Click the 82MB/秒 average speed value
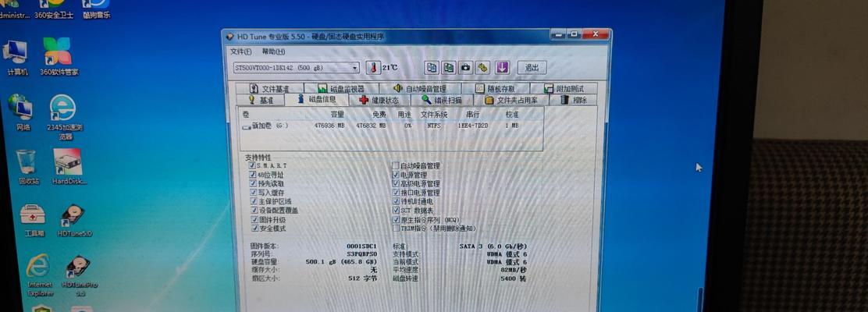The height and width of the screenshot is (312, 868). pos(513,270)
